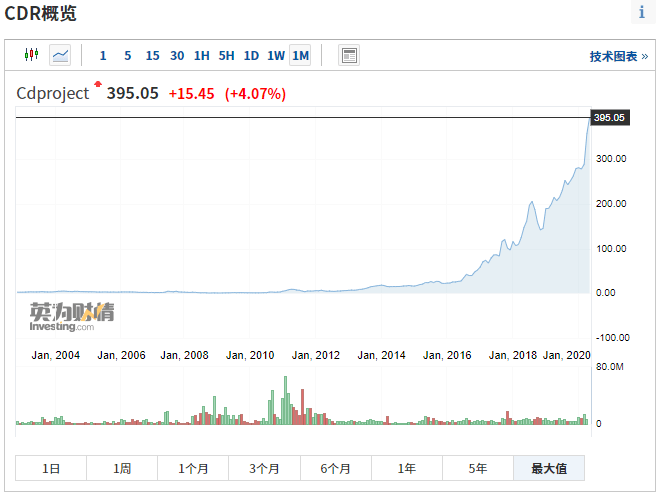Click the red marker next to Cdproject
This screenshot has width=658, height=494.
pyautogui.click(x=98, y=86)
